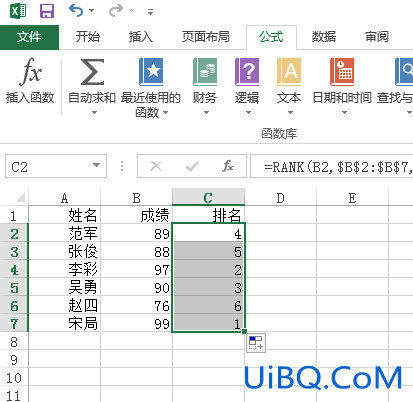The height and width of the screenshot is (402, 413).
Task: Click the 插入函数 fx icon
Action: pos(30,71)
